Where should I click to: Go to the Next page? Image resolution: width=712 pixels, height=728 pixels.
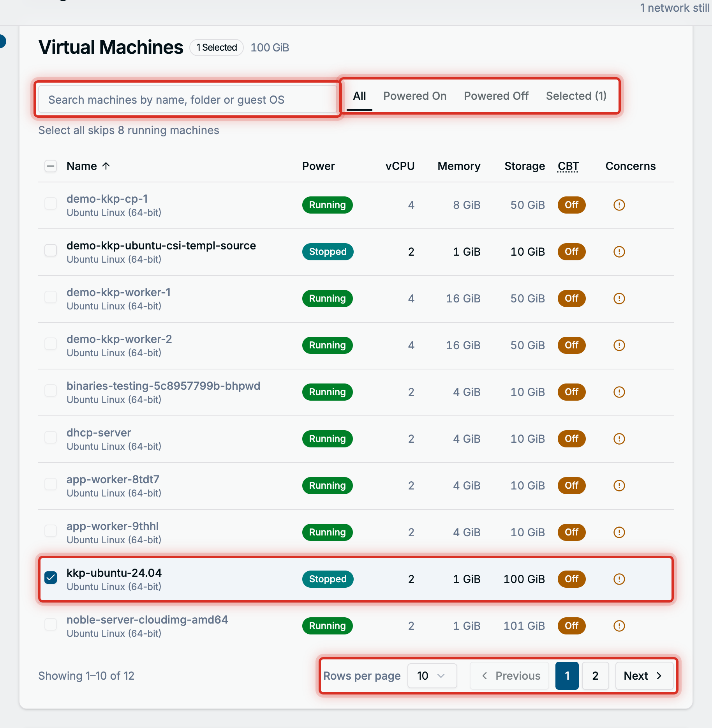click(x=644, y=676)
